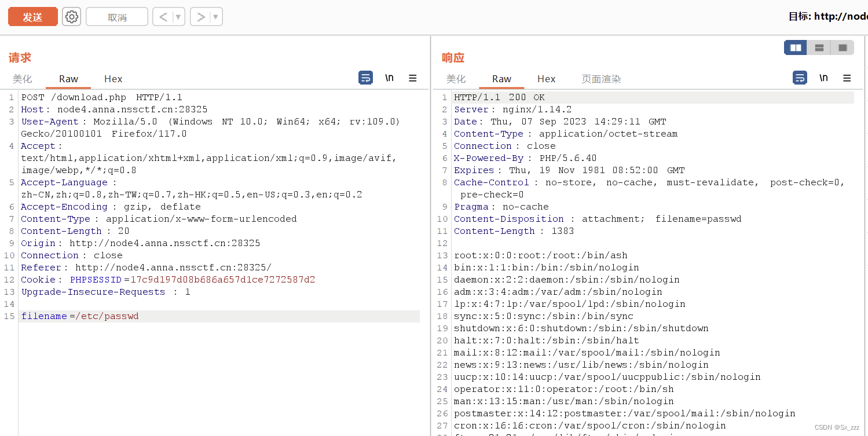Select the response Hex tab
Image resolution: width=868 pixels, height=436 pixels.
546,79
